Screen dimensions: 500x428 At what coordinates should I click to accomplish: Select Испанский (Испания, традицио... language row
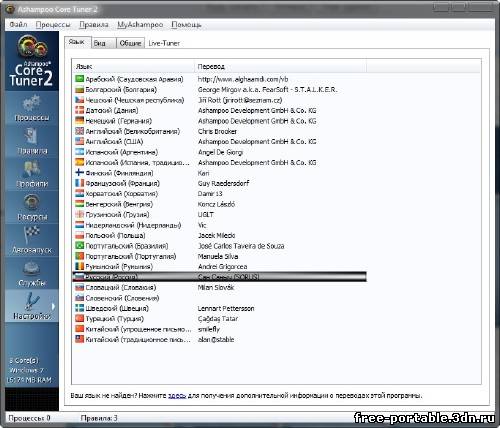click(x=220, y=162)
